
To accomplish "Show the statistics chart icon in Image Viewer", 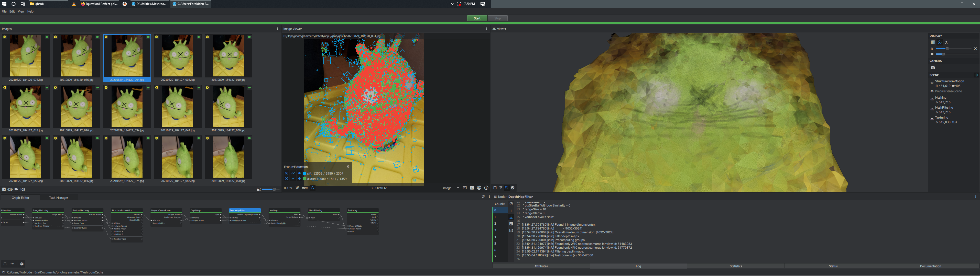I will [x=472, y=188].
